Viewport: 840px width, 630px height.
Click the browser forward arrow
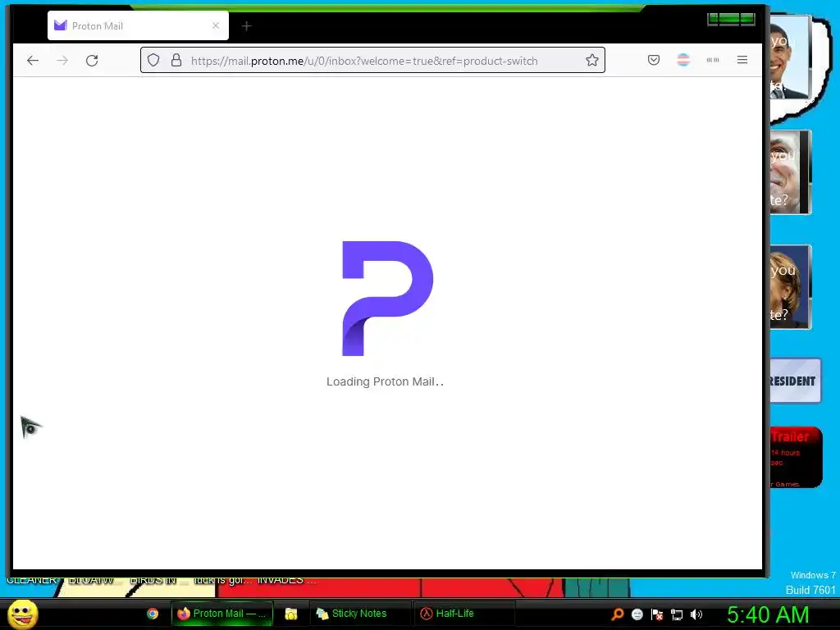pos(62,61)
